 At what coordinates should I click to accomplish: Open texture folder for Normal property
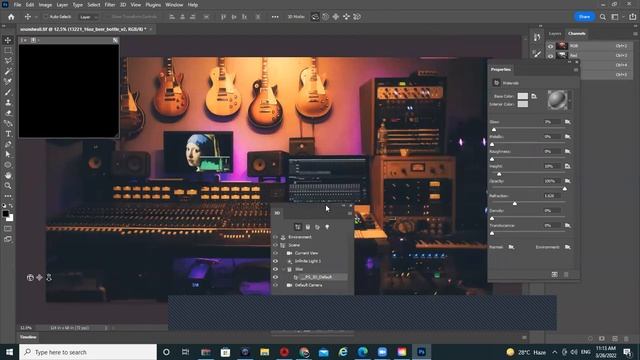511,247
